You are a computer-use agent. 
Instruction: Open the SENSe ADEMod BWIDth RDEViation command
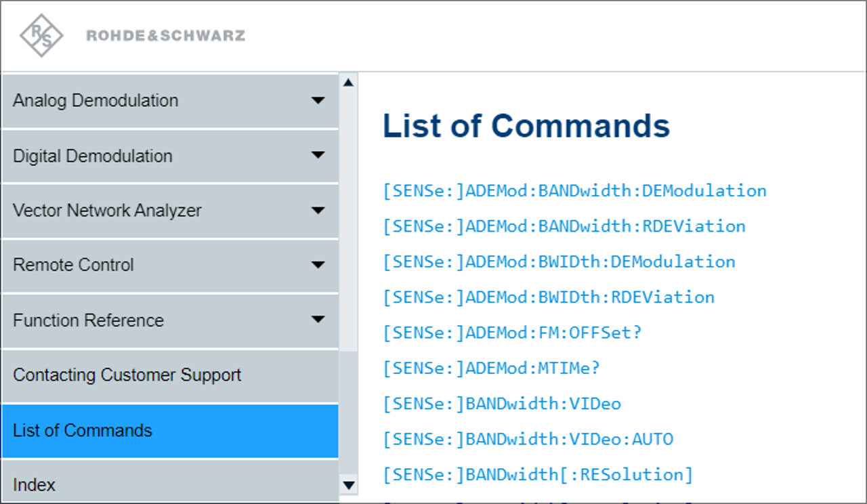(549, 297)
